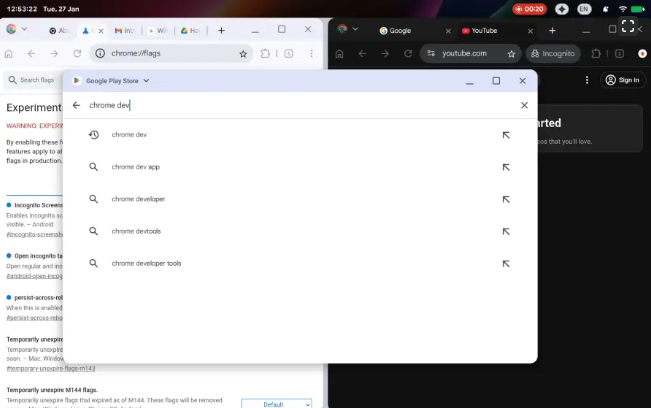Click the YouTube Sign in button
Viewport: 651px width, 408px height.
(x=622, y=80)
